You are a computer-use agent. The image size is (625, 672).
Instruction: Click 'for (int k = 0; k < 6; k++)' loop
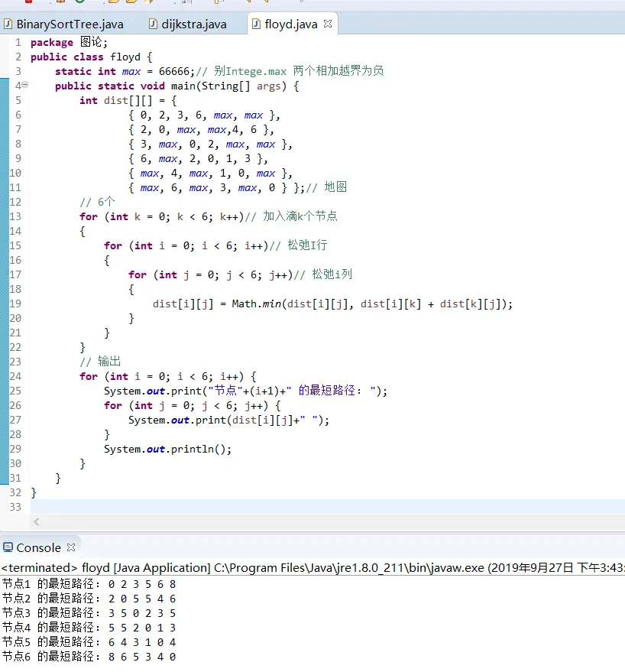161,216
